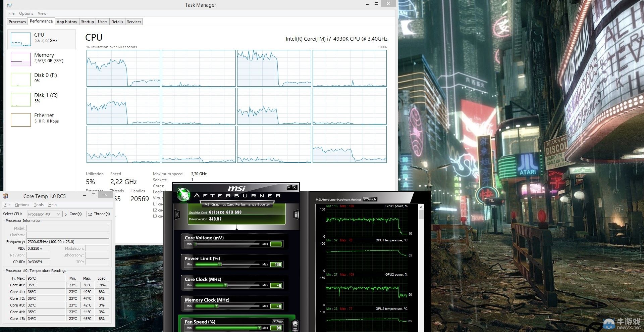Click Core #0 load value 14%
The image size is (644, 332).
click(x=102, y=285)
